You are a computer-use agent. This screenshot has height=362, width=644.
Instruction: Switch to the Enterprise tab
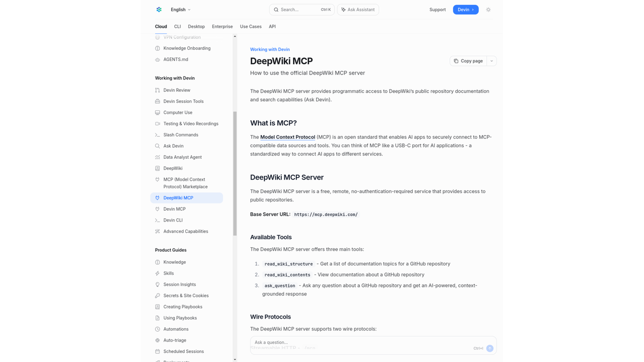click(222, 26)
